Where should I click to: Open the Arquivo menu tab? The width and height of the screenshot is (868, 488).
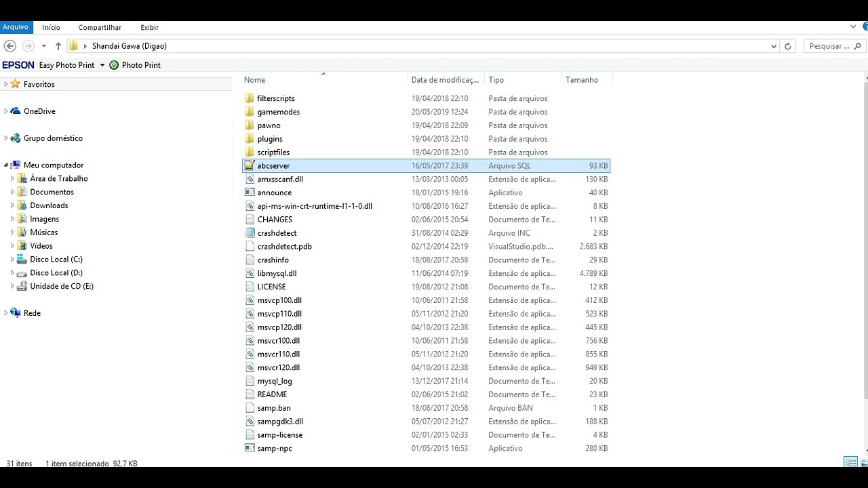(x=16, y=27)
